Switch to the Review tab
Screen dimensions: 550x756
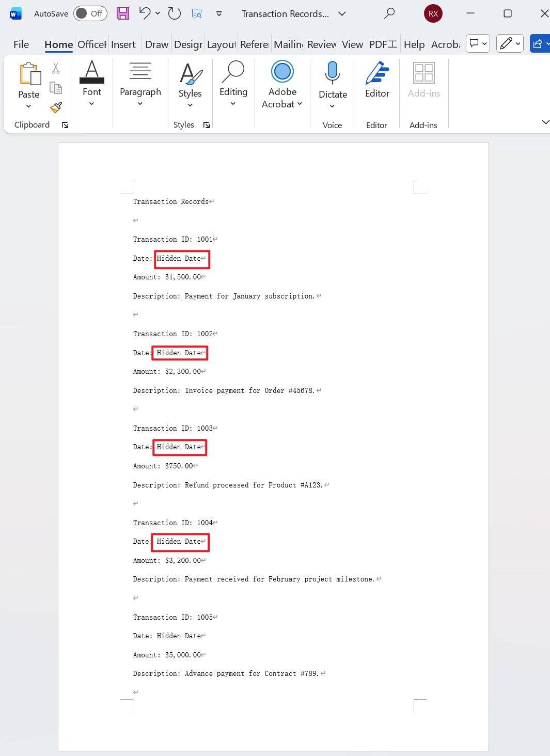(x=322, y=44)
